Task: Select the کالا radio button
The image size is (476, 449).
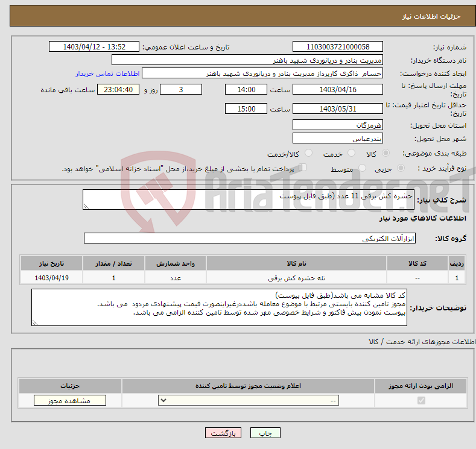Action: pyautogui.click(x=386, y=153)
